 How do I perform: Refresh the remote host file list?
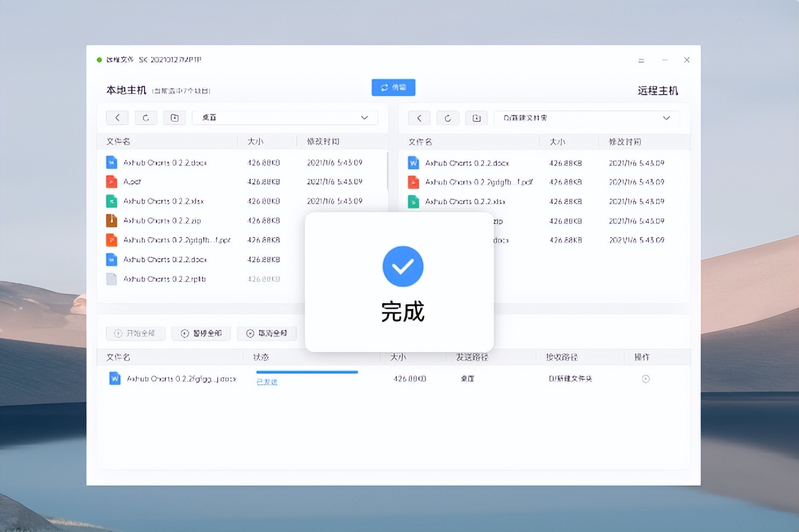point(448,118)
